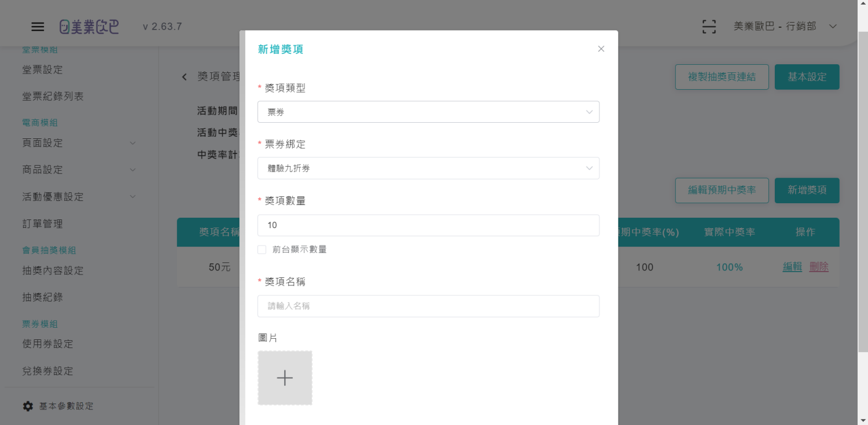The width and height of the screenshot is (868, 425).
Task: Open 抽獎內容設定 in the sidebar
Action: [x=53, y=270]
